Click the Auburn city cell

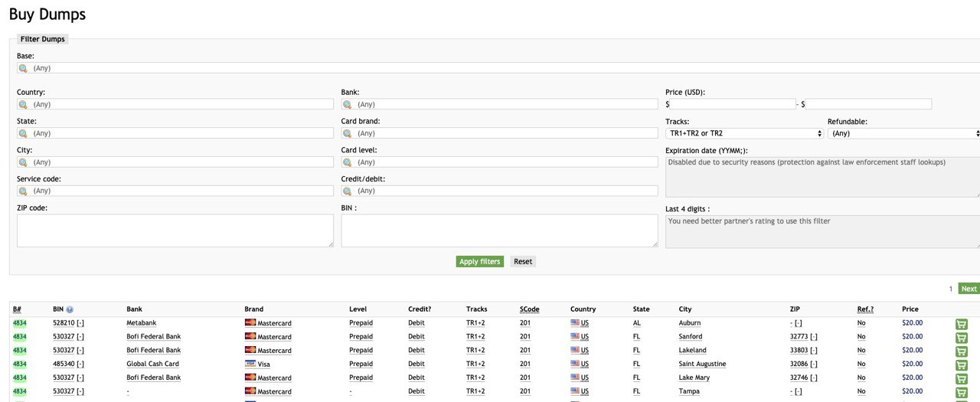click(x=690, y=323)
